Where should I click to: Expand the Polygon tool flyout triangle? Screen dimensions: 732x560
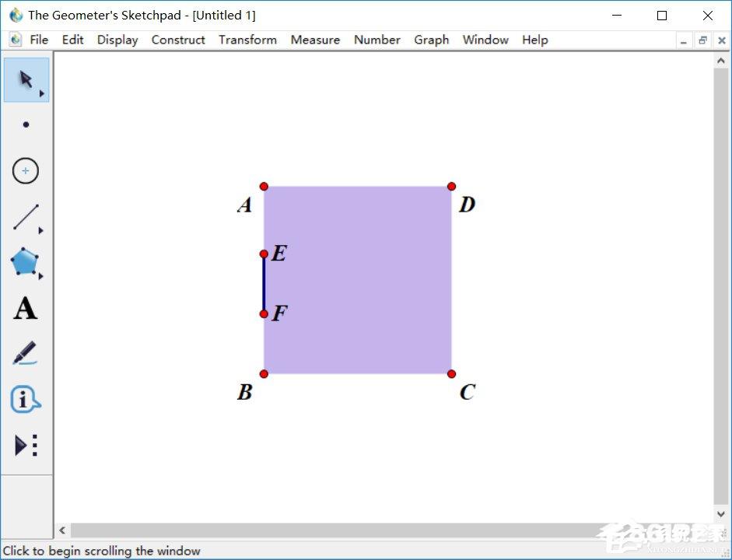(41, 276)
